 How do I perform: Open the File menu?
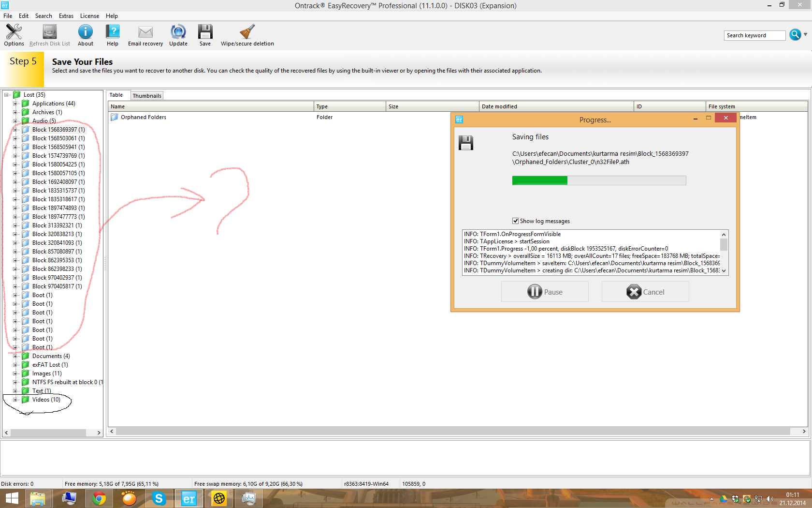click(x=8, y=16)
